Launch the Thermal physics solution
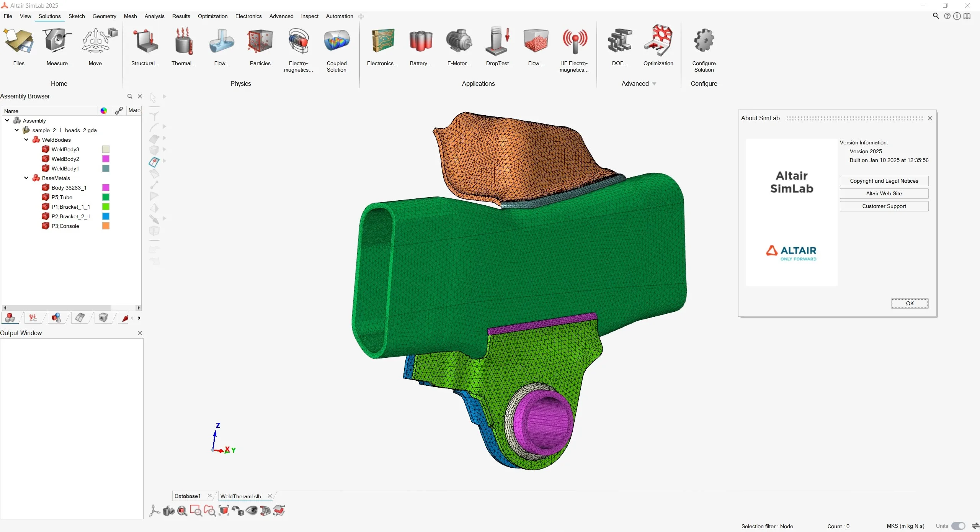The image size is (980, 532). 183,46
